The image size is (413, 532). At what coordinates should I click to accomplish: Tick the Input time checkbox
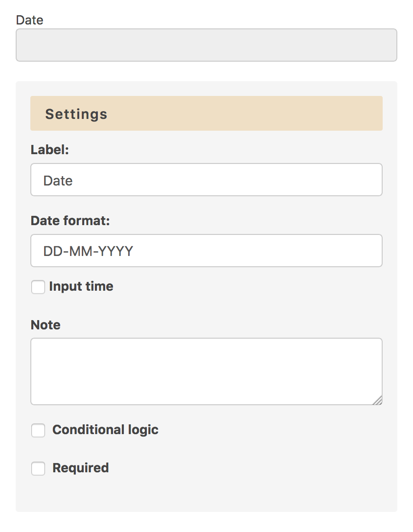point(38,287)
